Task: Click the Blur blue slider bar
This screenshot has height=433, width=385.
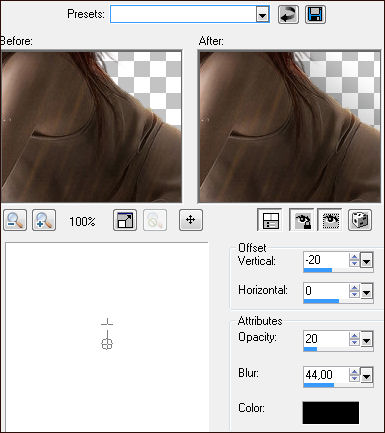Action: point(319,385)
